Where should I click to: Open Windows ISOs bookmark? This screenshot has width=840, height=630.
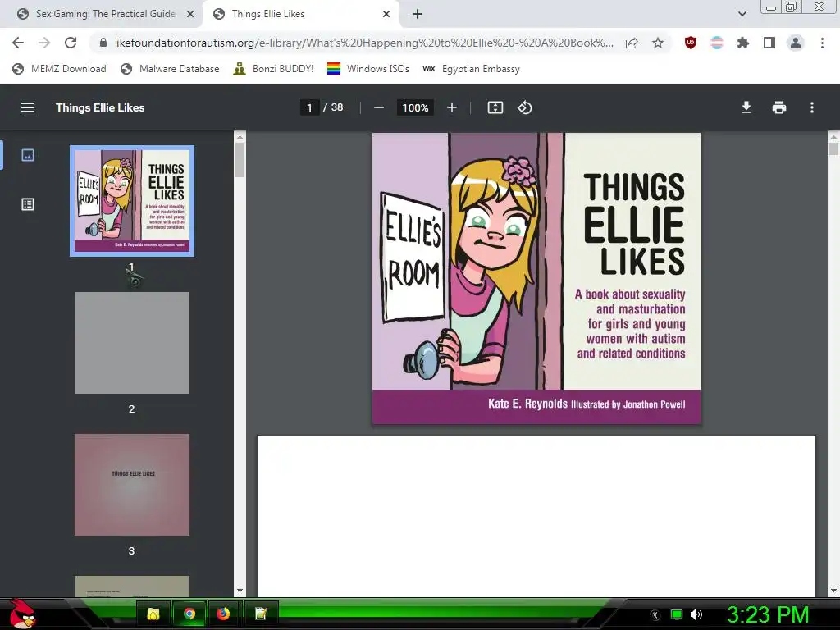click(x=368, y=69)
